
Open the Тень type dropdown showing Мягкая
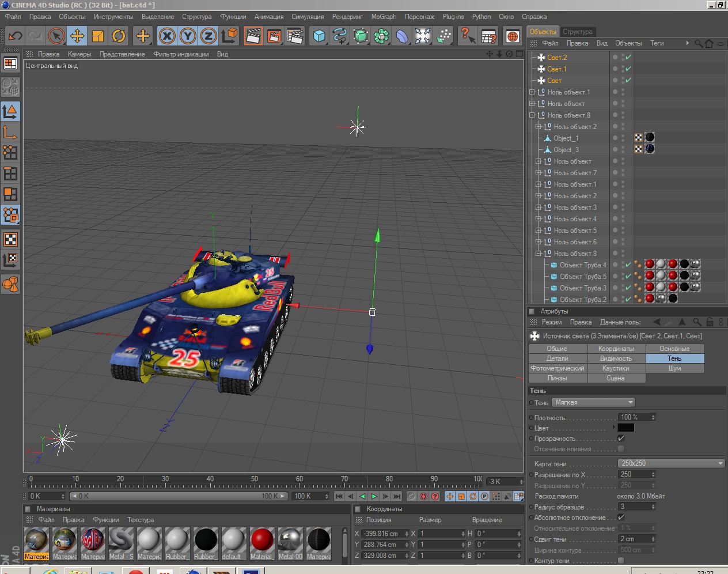pos(593,402)
